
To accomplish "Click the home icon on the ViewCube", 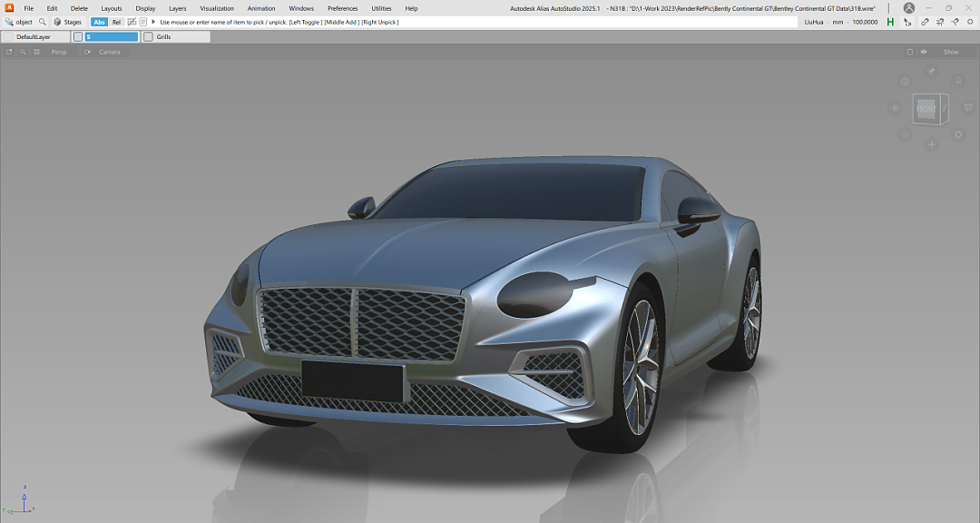I will click(905, 82).
